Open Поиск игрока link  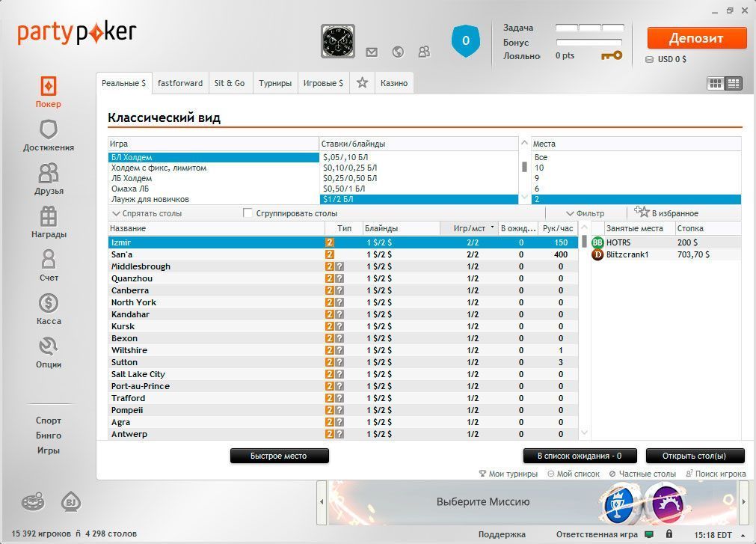tap(716, 474)
